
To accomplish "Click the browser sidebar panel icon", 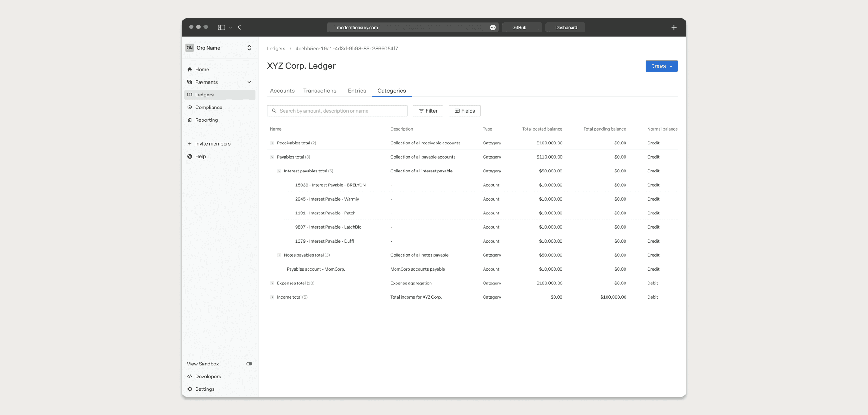I will coord(221,27).
